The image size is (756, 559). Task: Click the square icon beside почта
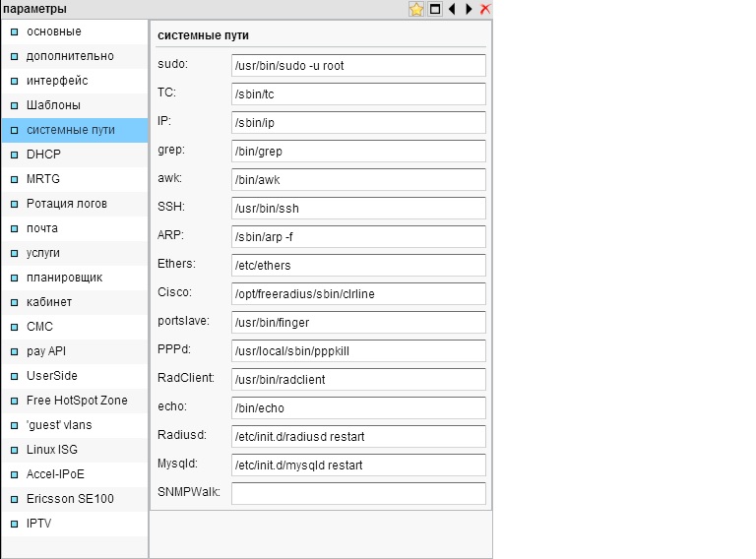pyautogui.click(x=14, y=228)
